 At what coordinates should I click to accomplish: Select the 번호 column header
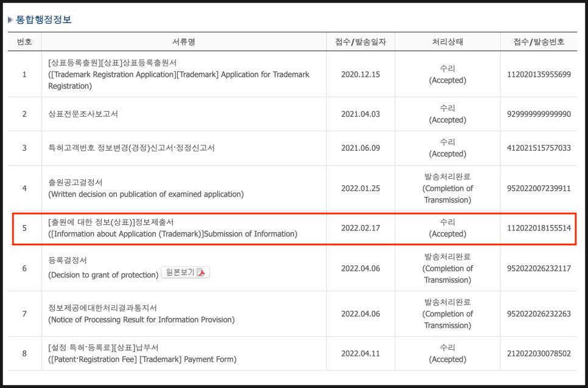click(x=24, y=41)
